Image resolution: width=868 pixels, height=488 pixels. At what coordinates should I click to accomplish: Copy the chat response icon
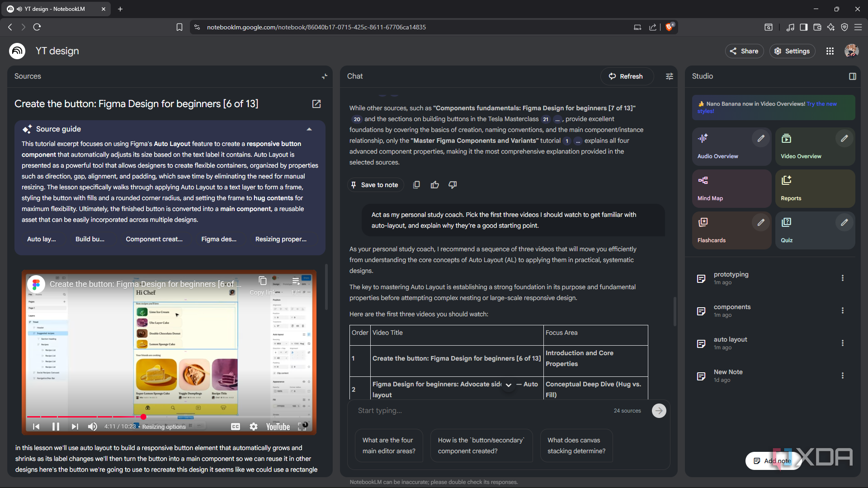(x=416, y=185)
